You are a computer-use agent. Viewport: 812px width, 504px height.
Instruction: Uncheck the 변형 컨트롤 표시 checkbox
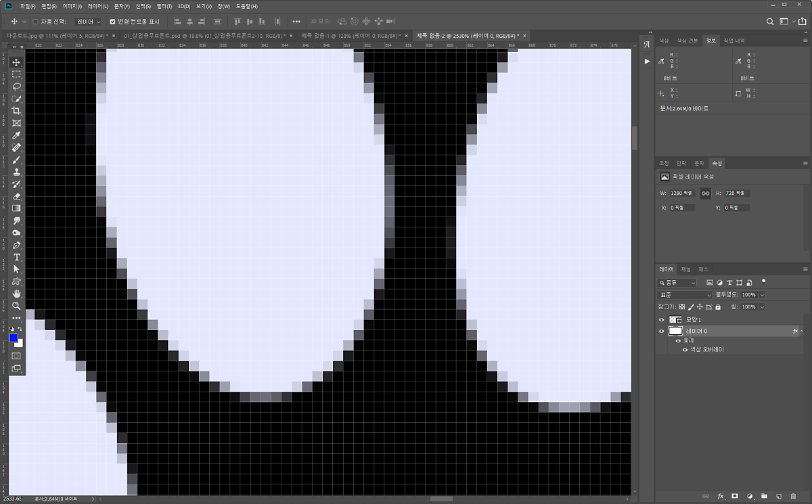113,22
